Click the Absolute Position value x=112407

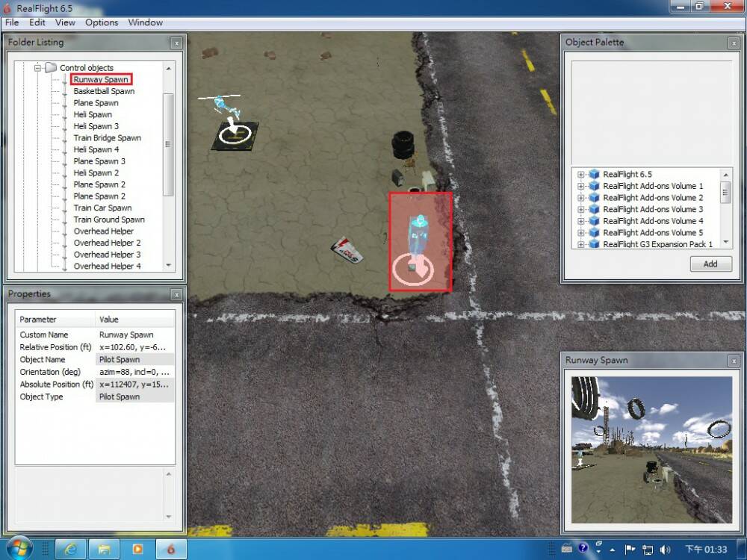[134, 385]
